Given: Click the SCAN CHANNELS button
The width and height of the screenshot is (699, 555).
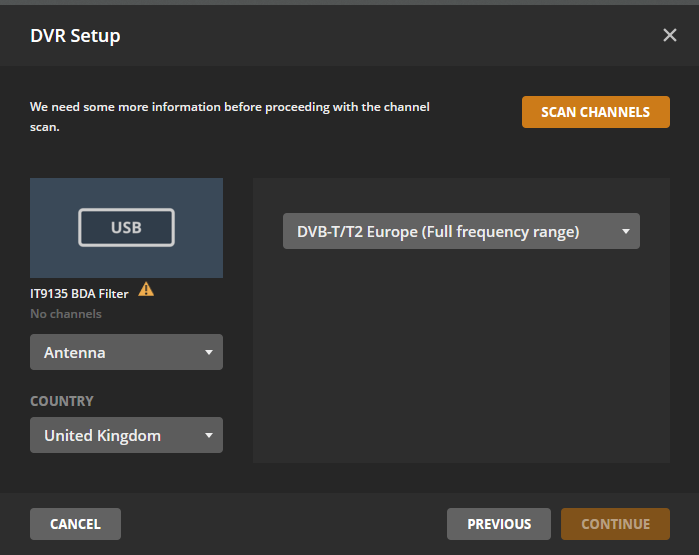Looking at the screenshot, I should point(595,112).
